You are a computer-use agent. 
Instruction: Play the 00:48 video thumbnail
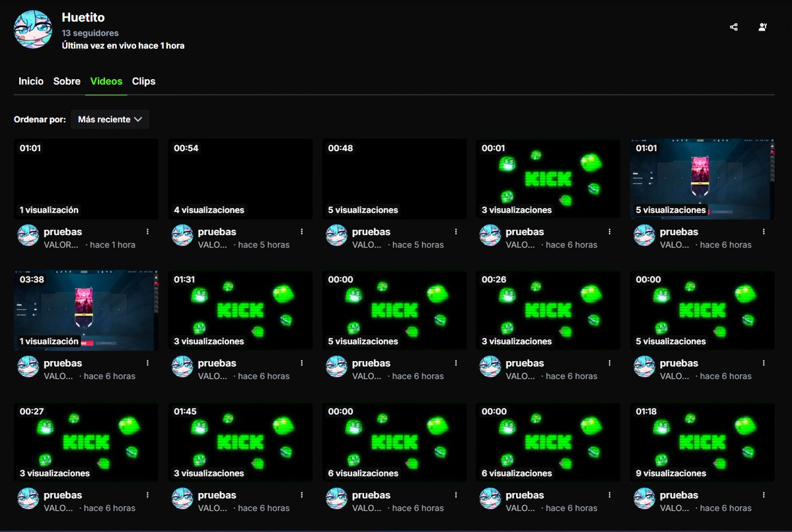pyautogui.click(x=394, y=179)
